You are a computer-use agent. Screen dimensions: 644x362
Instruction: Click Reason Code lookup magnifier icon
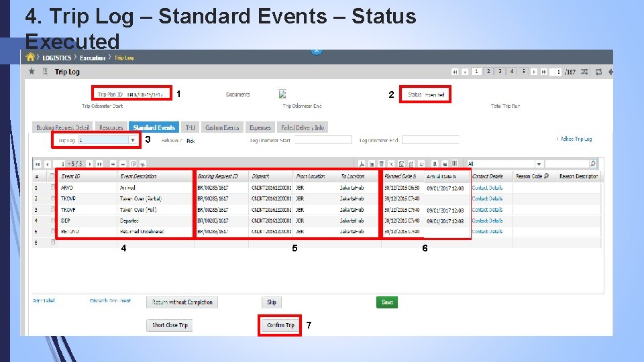coord(546,176)
